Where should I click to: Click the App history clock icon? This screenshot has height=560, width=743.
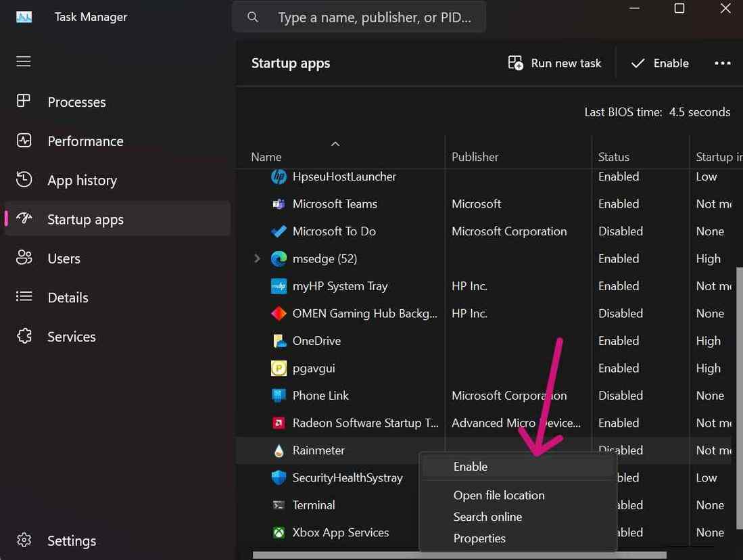24,180
